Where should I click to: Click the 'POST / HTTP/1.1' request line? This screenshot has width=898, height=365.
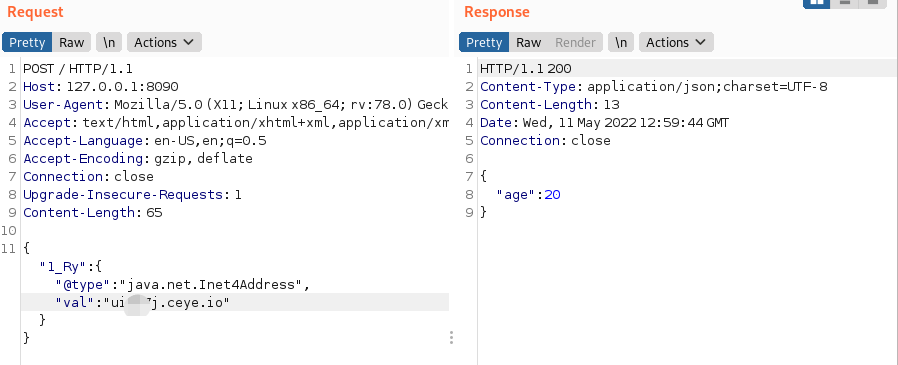click(x=78, y=69)
